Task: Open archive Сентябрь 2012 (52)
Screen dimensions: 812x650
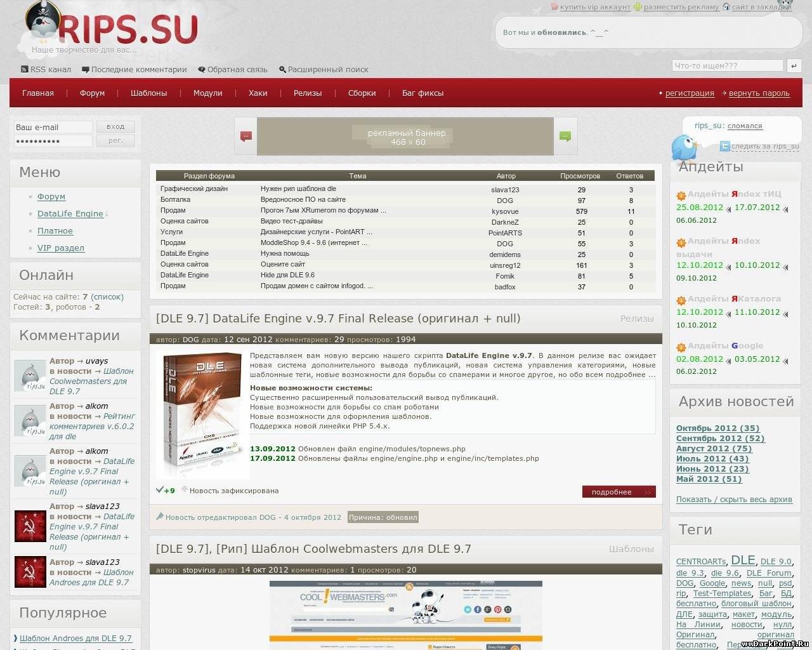Action: click(720, 438)
